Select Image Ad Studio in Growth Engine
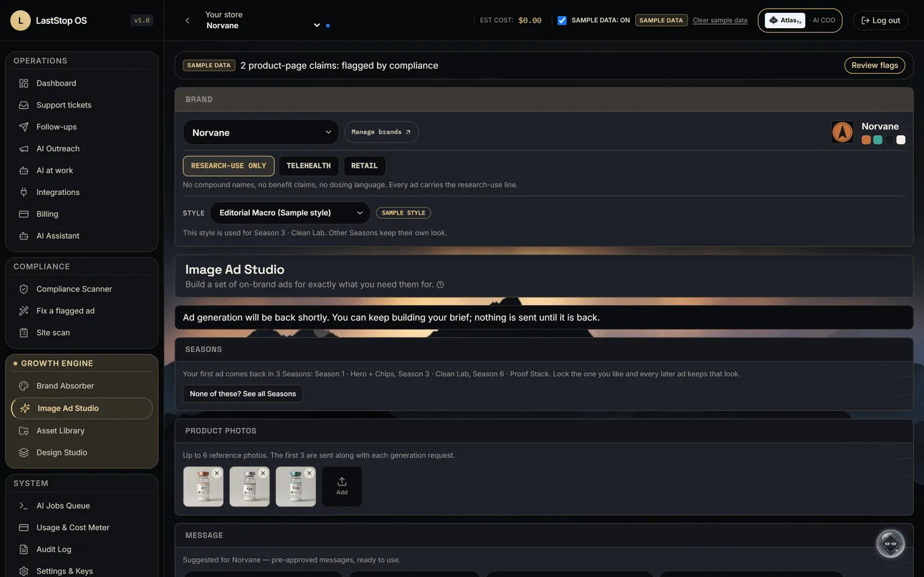924x577 pixels. coord(82,408)
